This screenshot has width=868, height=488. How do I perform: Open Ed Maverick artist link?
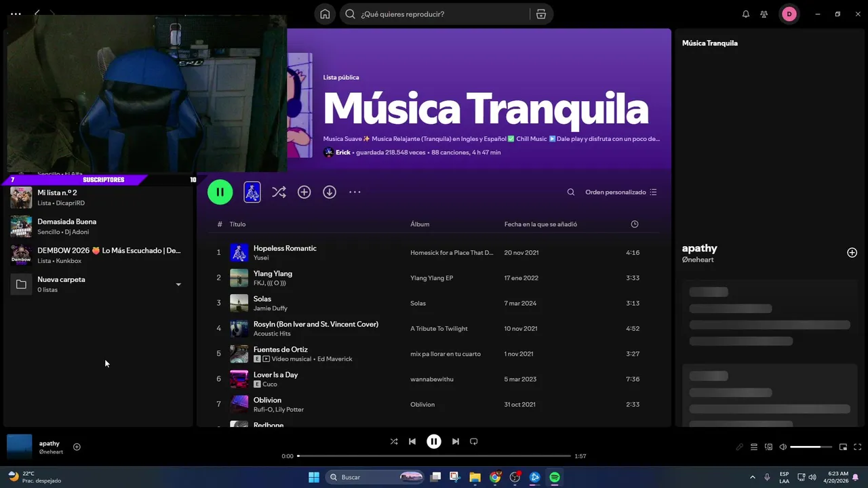coord(335,359)
